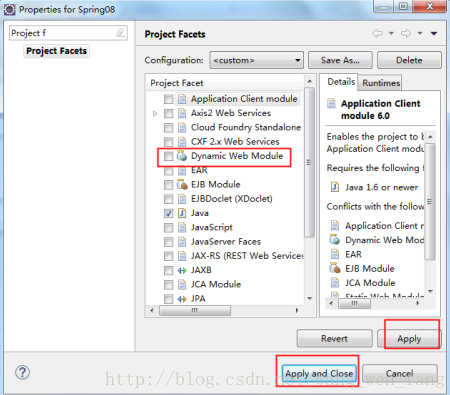Click the JAX-RS facet icon

pyautogui.click(x=182, y=256)
